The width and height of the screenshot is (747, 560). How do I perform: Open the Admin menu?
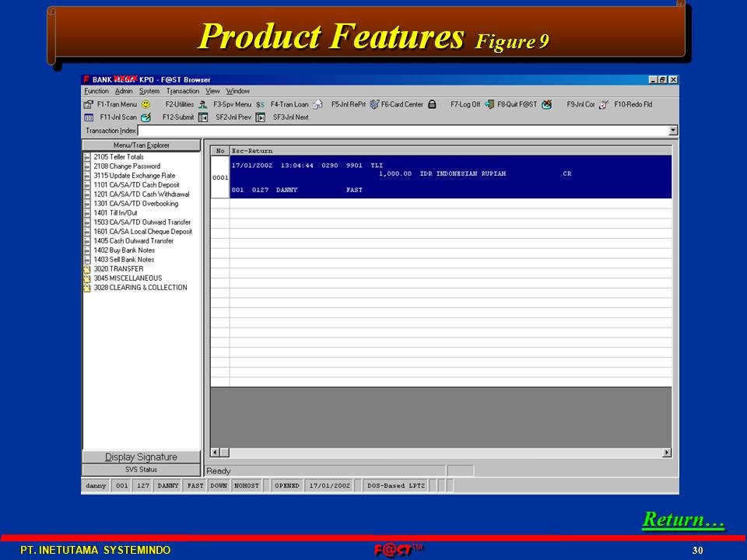pos(124,91)
